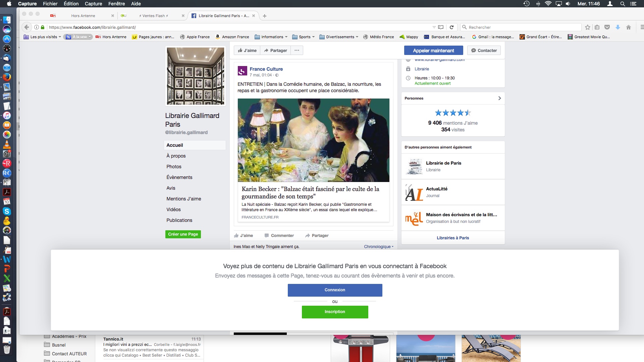
Task: Open volume control in menu bar
Action: (x=568, y=4)
